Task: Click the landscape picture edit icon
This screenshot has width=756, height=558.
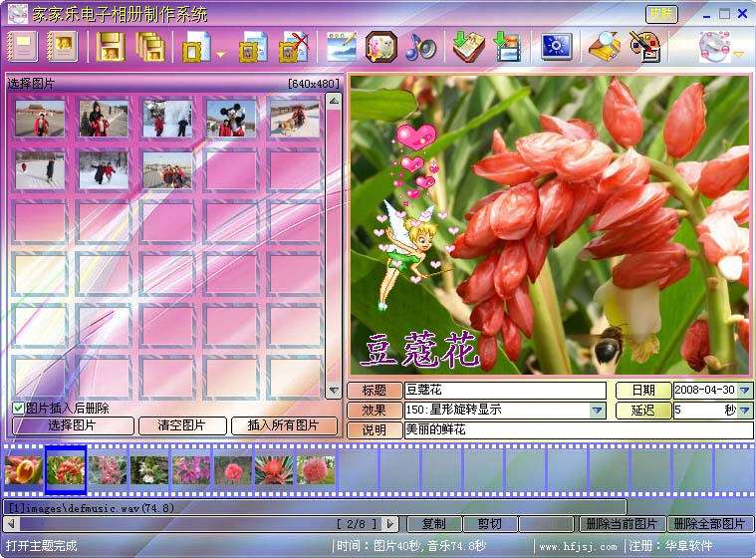Action: click(x=342, y=47)
